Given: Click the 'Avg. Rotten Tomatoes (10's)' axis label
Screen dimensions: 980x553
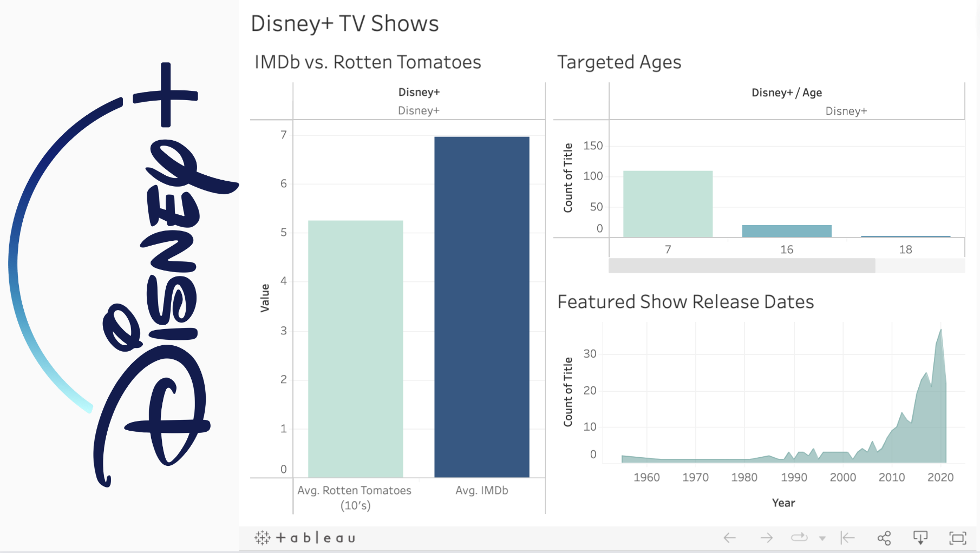Looking at the screenshot, I should coord(355,498).
